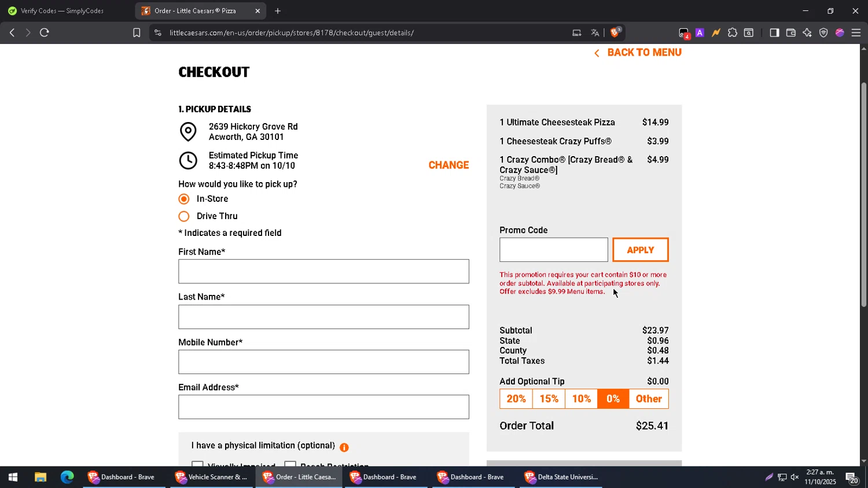This screenshot has height=488, width=868.
Task: Toggle the browser sidebar panel
Action: pos(774,33)
